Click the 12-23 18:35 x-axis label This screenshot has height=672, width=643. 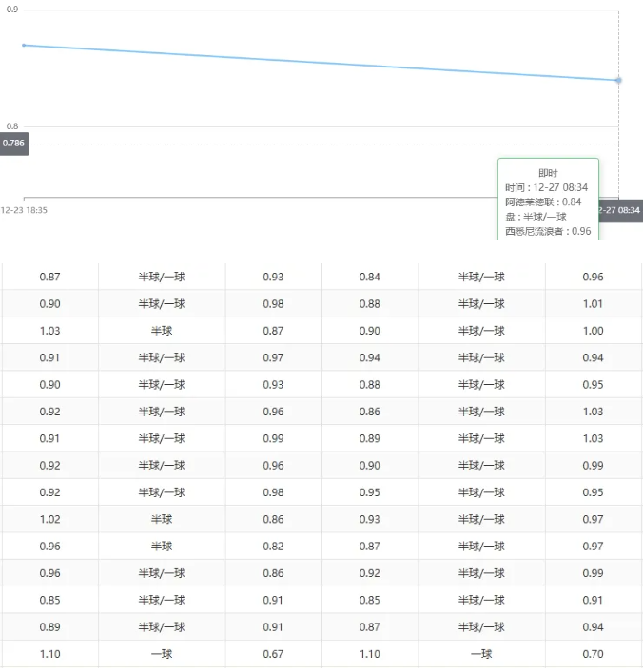tap(24, 210)
